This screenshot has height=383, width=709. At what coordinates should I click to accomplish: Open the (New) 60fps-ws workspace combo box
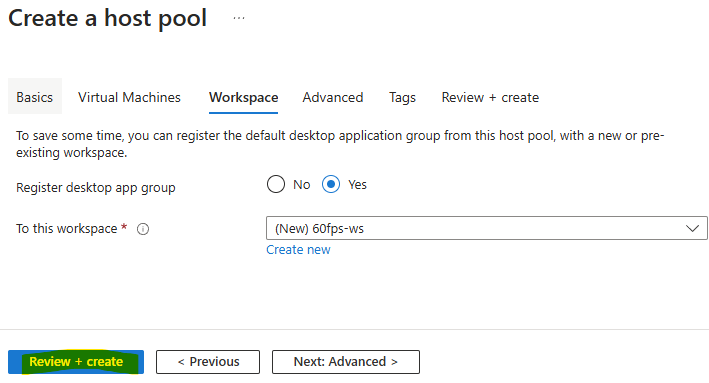487,228
